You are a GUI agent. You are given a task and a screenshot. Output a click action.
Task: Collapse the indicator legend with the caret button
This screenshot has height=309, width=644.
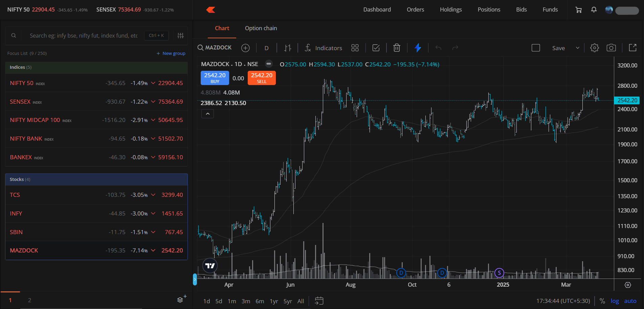tap(207, 114)
